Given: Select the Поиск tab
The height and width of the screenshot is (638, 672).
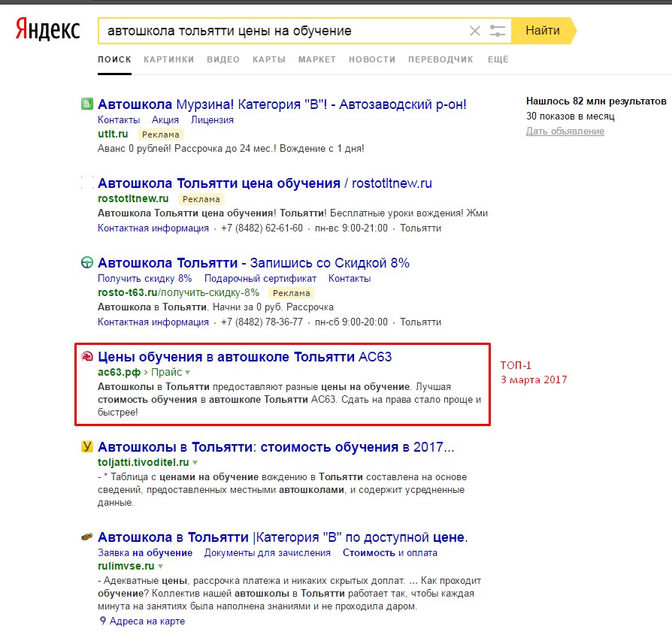Looking at the screenshot, I should point(114,59).
